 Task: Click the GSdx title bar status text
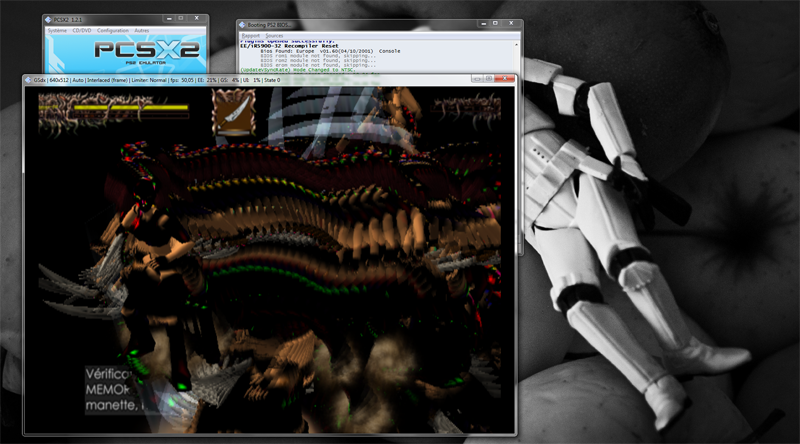coord(157,80)
